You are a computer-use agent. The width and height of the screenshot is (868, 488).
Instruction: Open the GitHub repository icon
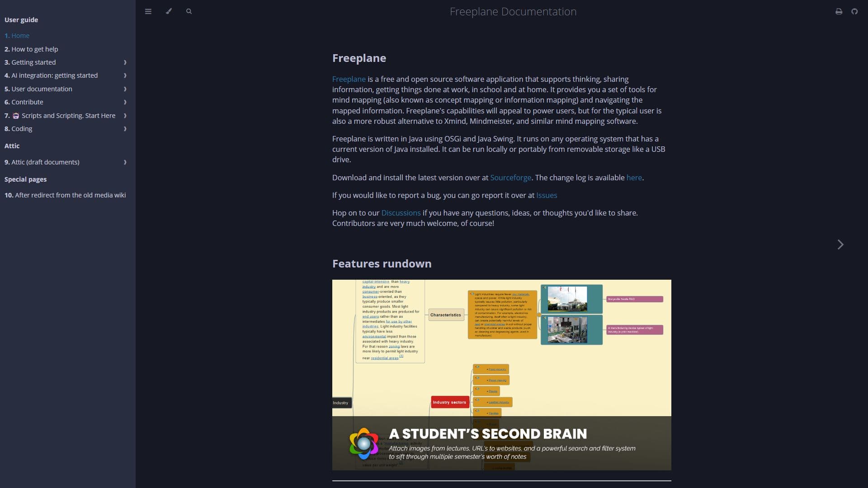click(854, 11)
